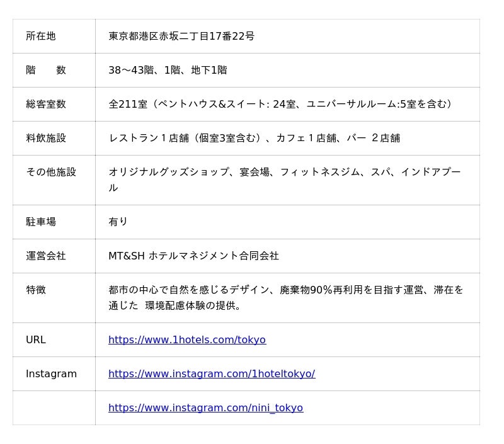Click the 有り parking value
Viewport: 504px width, 444px height.
118,222
